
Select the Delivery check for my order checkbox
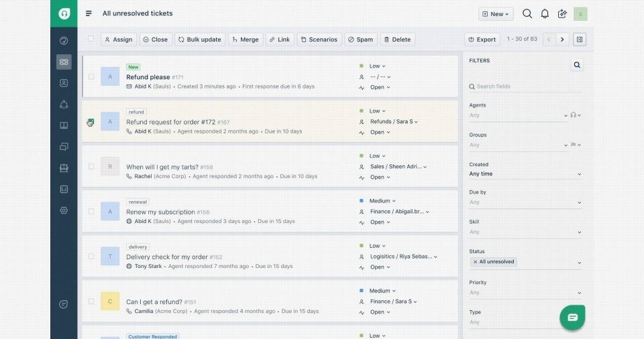point(91,257)
